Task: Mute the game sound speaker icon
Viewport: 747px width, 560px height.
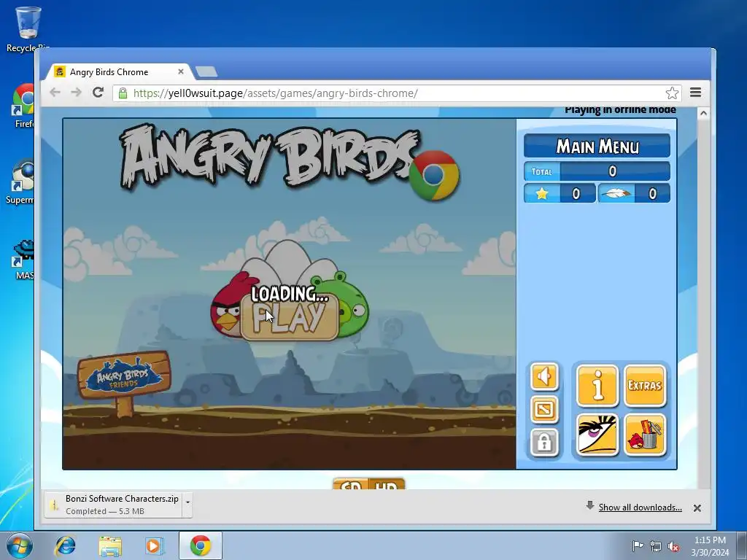Action: [x=544, y=376]
